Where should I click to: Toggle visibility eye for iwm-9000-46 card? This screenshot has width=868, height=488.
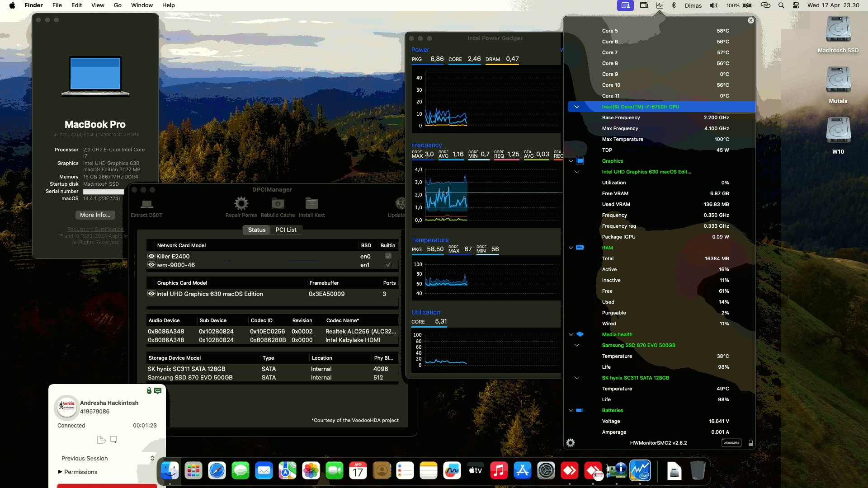[x=151, y=265]
